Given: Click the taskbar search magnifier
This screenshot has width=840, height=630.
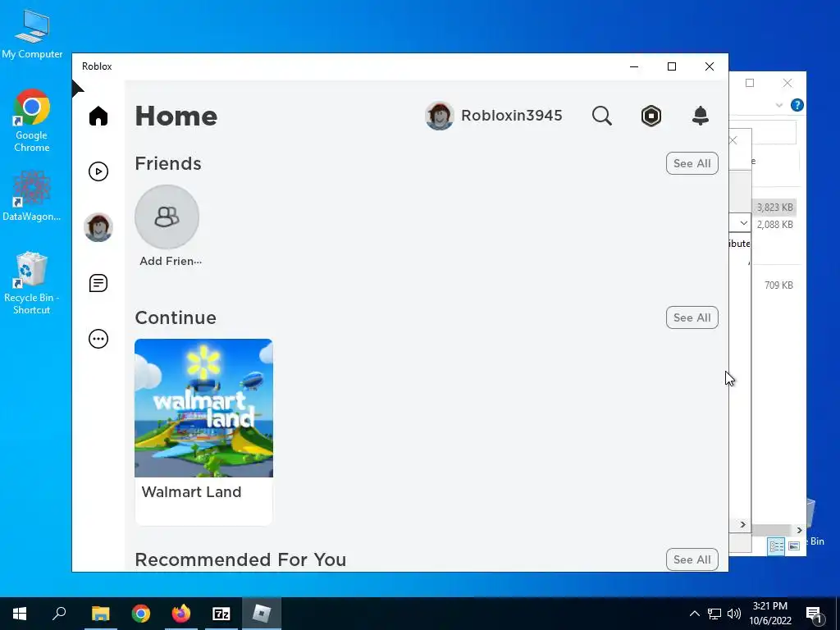Looking at the screenshot, I should [x=59, y=614].
